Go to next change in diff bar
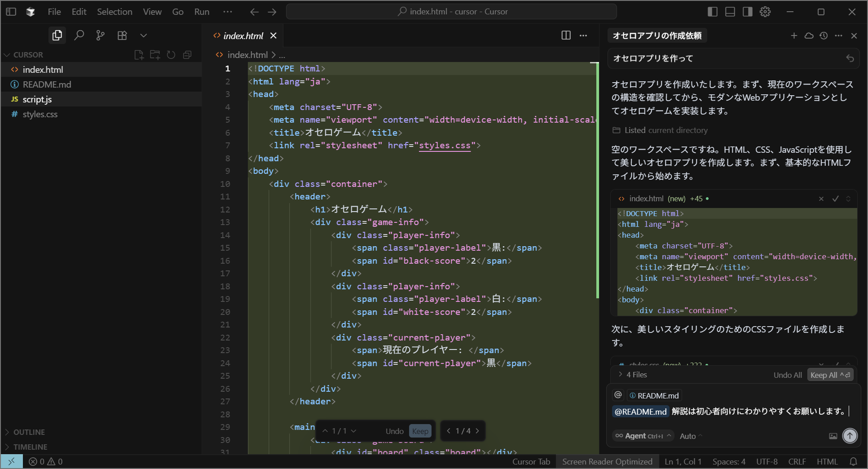868x469 pixels. [354, 431]
